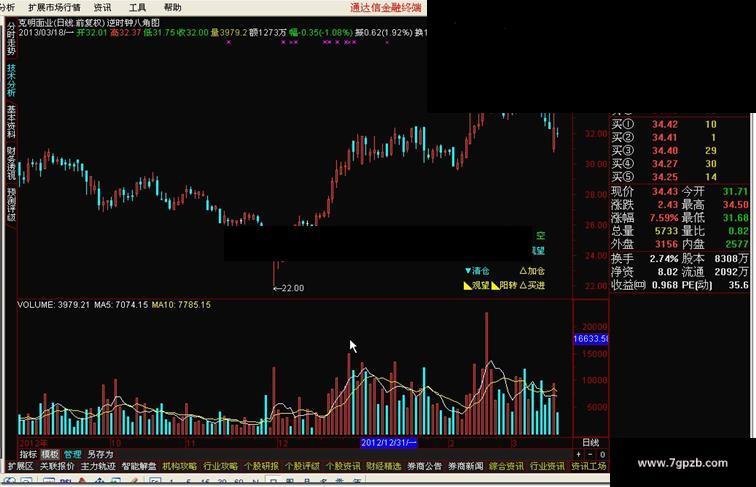This screenshot has width=756, height=487.
Task: Click the 观望 legend marker
Action: point(476,285)
